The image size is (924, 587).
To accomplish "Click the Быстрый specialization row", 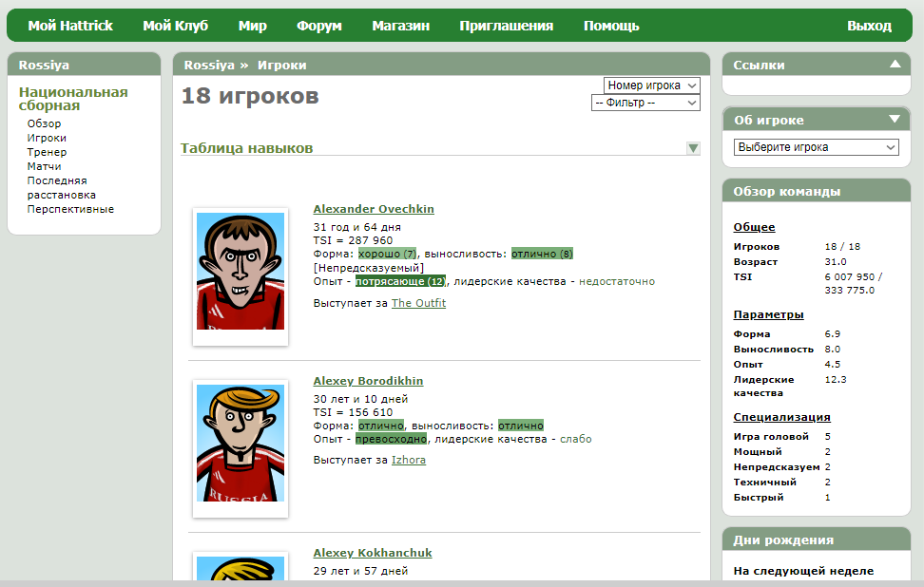I will point(782,498).
